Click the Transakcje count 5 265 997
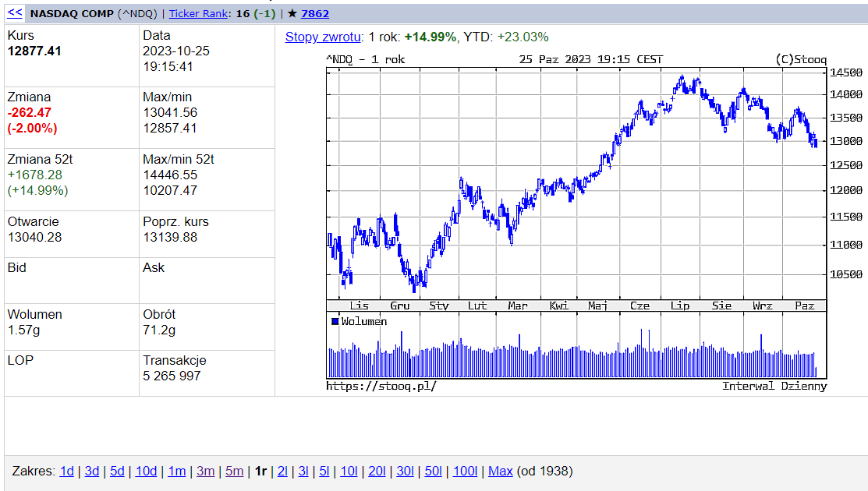This screenshot has height=491, width=868. point(172,376)
